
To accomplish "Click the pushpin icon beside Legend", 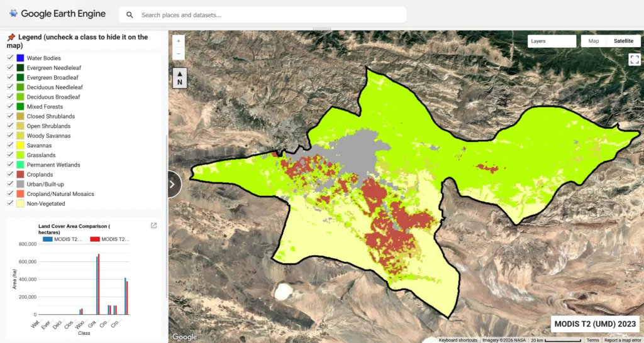I will [11, 37].
